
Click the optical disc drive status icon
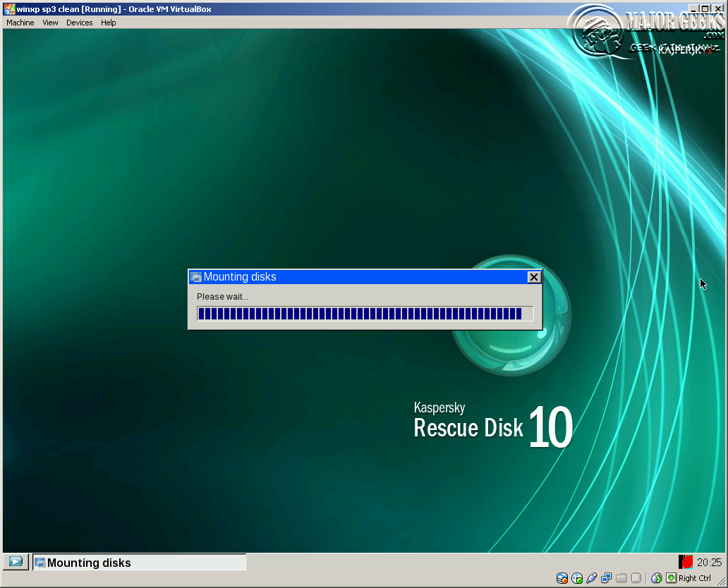coord(576,578)
